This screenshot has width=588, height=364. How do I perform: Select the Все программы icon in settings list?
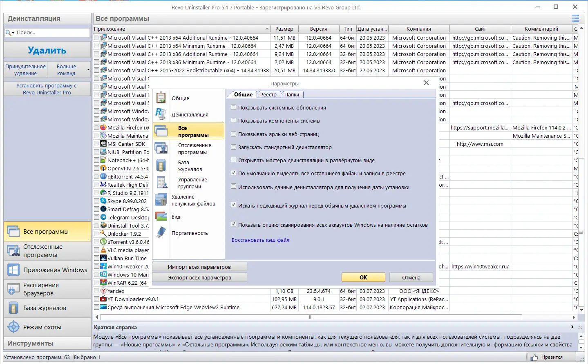pyautogui.click(x=161, y=131)
